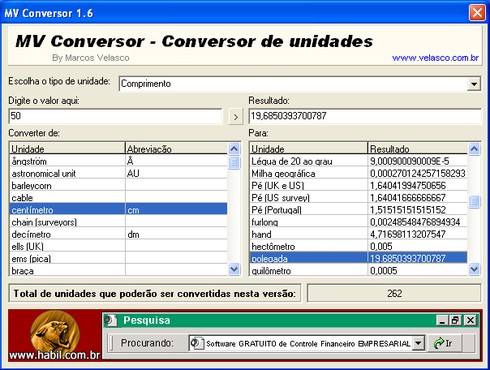This screenshot has width=490, height=370.
Task: Click the Unidade column header in Para list
Action: 308,148
